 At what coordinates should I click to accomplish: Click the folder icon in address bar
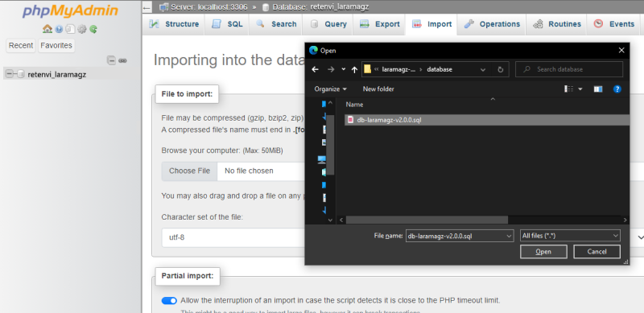coord(368,69)
